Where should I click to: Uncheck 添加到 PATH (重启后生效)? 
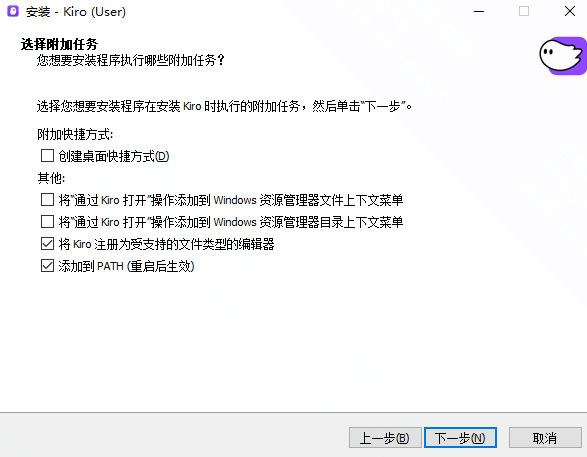click(x=47, y=266)
